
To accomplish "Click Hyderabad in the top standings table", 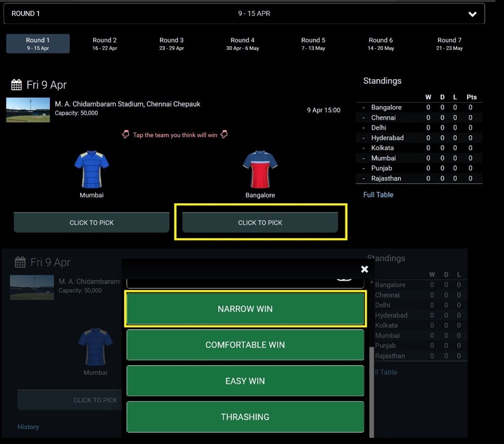I will pos(387,138).
